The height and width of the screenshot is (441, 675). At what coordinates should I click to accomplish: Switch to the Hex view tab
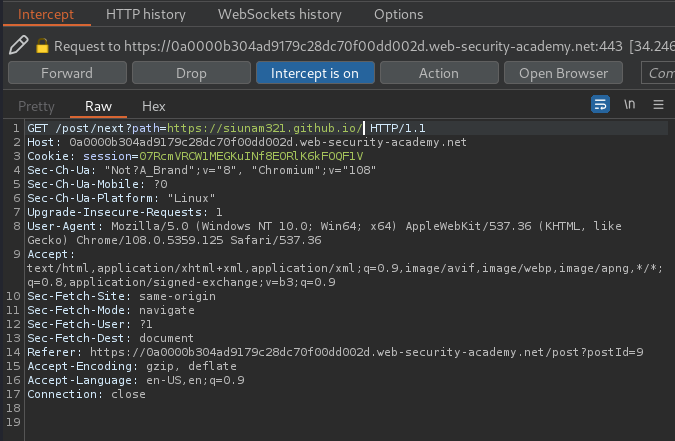tap(154, 106)
